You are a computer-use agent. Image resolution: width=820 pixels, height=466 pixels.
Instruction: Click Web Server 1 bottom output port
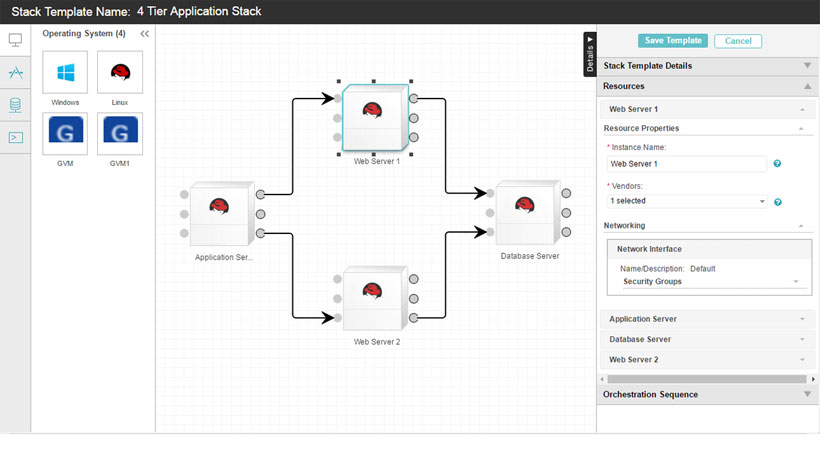pos(414,138)
